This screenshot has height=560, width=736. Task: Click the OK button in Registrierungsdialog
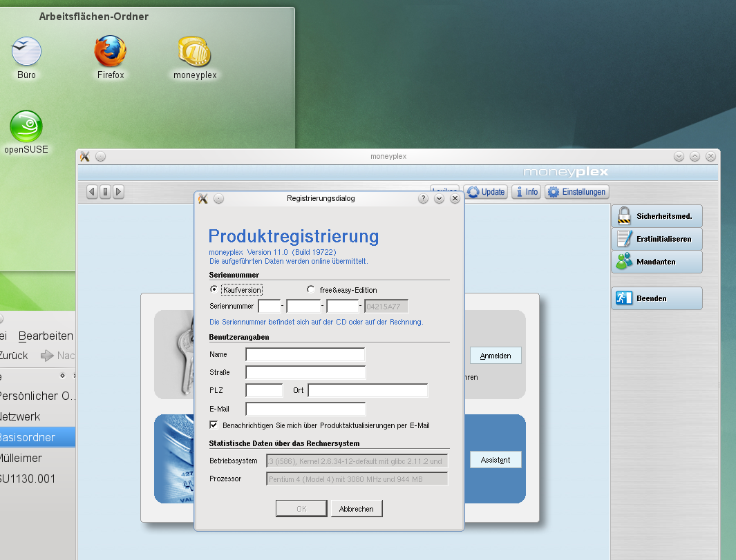click(x=301, y=509)
